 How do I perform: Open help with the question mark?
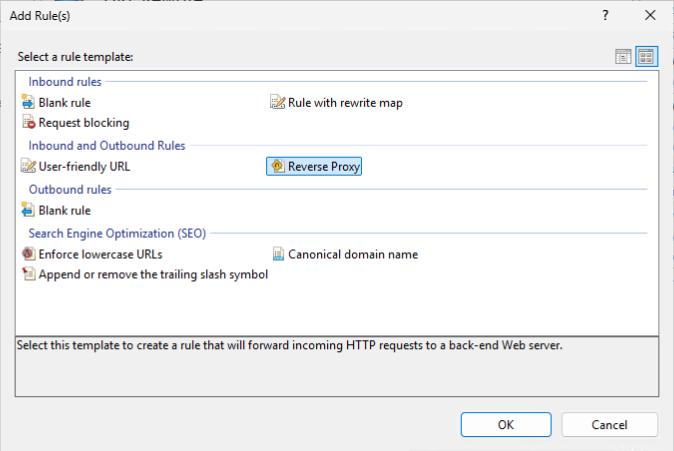click(x=605, y=15)
